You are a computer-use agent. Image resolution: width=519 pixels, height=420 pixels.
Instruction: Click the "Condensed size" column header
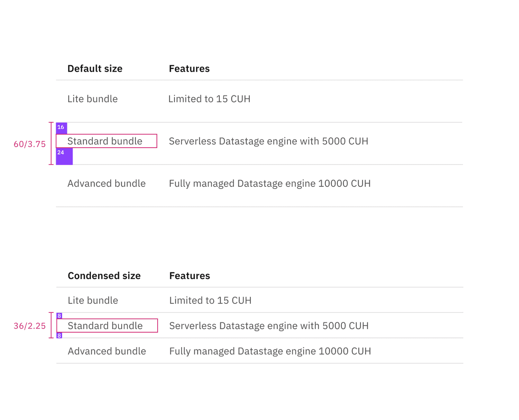pos(104,275)
